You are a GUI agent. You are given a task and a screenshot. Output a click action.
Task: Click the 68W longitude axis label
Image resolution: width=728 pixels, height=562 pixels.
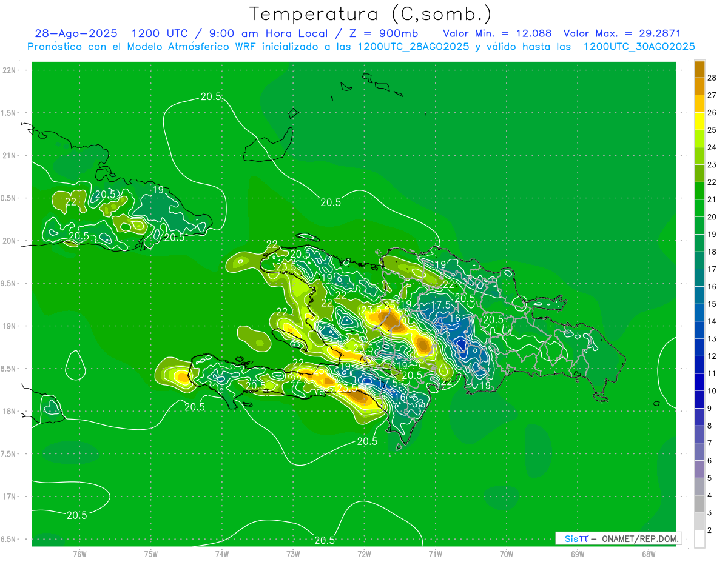pos(649,554)
